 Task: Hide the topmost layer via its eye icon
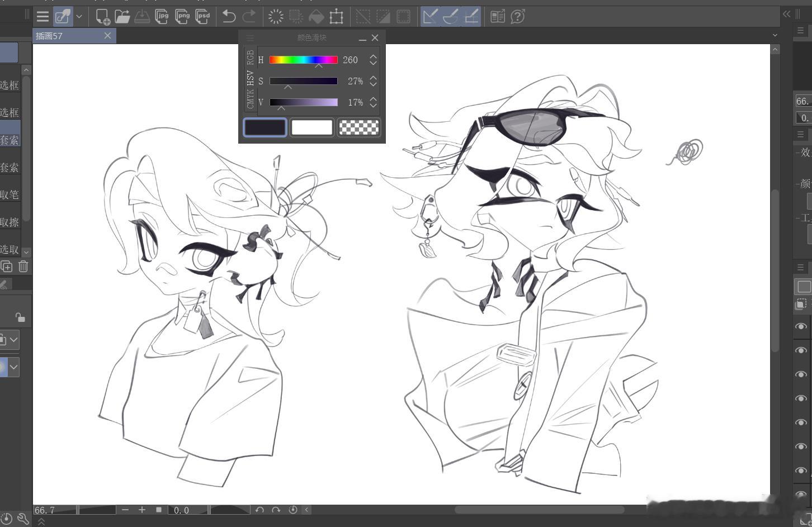click(801, 326)
